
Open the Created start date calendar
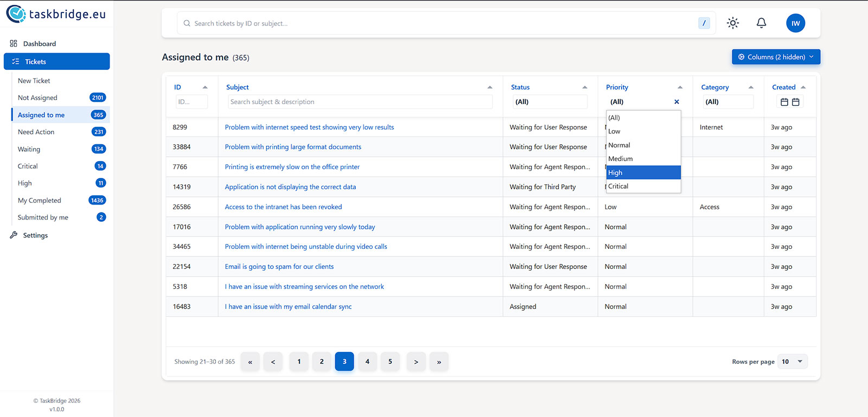784,102
